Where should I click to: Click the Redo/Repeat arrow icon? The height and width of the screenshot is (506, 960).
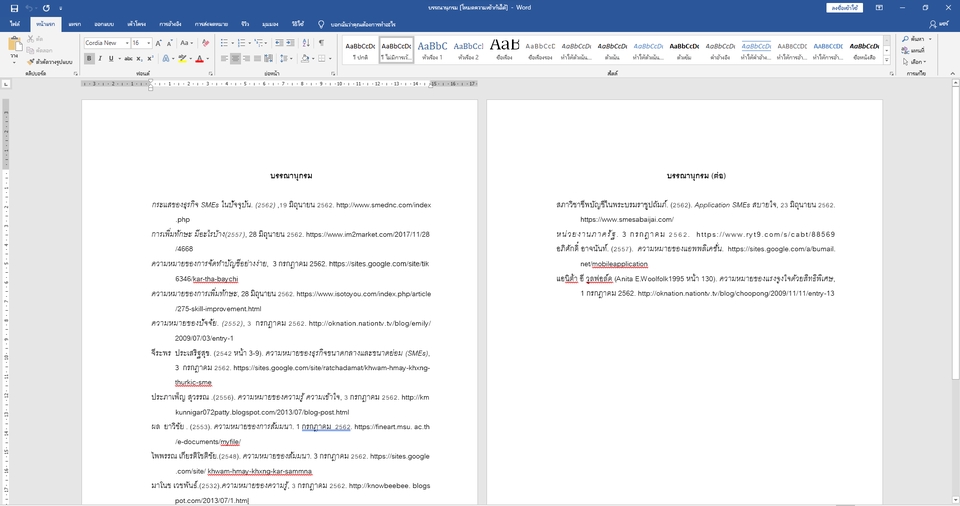[x=46, y=8]
